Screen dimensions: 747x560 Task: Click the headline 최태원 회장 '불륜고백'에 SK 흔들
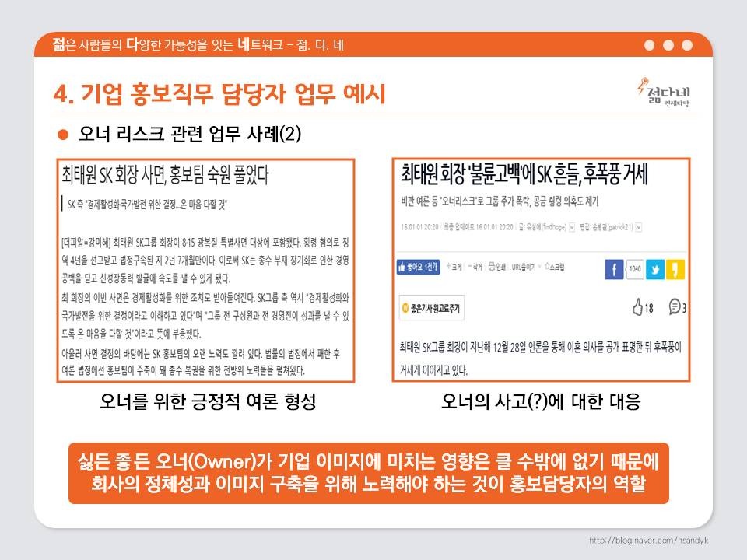[524, 173]
